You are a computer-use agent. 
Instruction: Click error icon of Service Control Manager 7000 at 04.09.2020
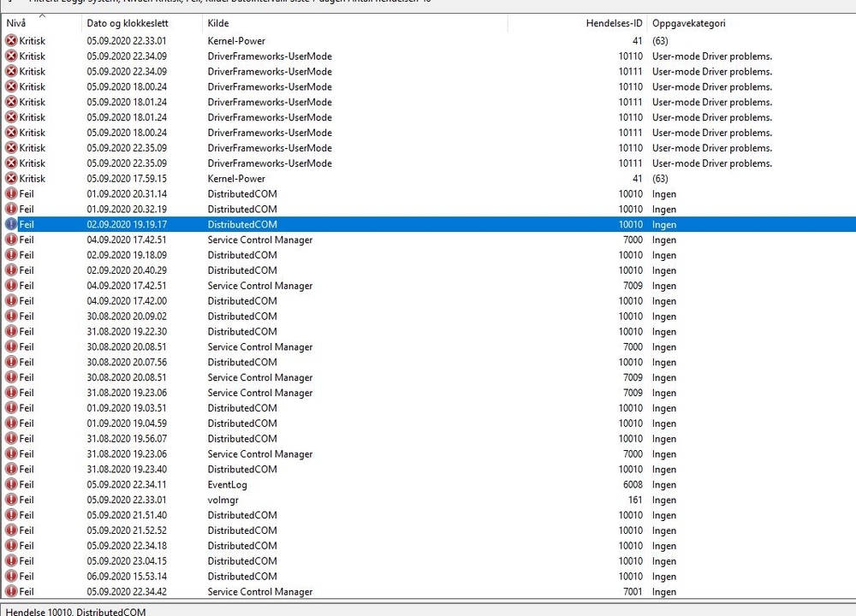(11, 239)
